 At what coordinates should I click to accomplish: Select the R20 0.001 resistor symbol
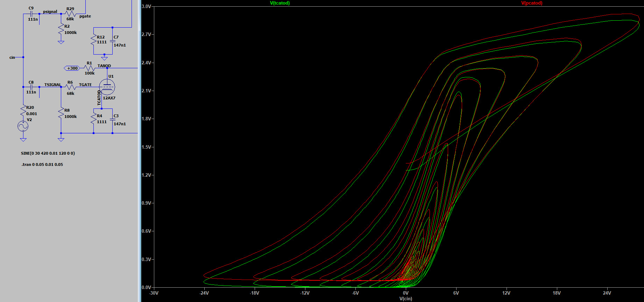tap(23, 111)
